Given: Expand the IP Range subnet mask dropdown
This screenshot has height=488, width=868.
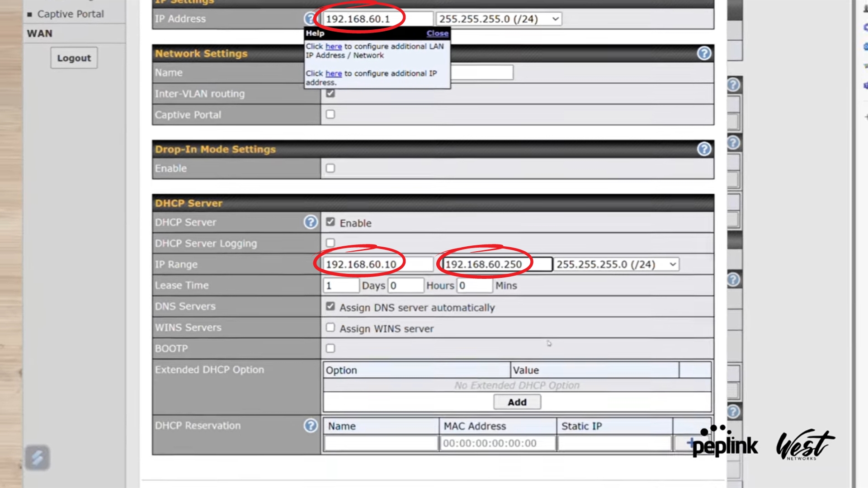Looking at the screenshot, I should 616,264.
